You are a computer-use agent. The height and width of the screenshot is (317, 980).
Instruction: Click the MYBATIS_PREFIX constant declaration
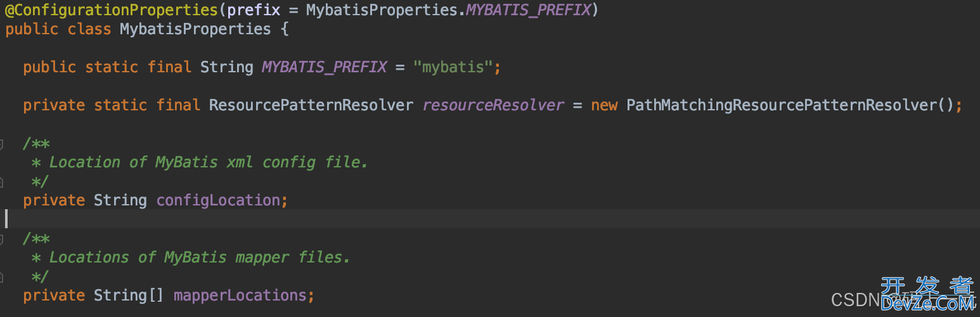[324, 67]
